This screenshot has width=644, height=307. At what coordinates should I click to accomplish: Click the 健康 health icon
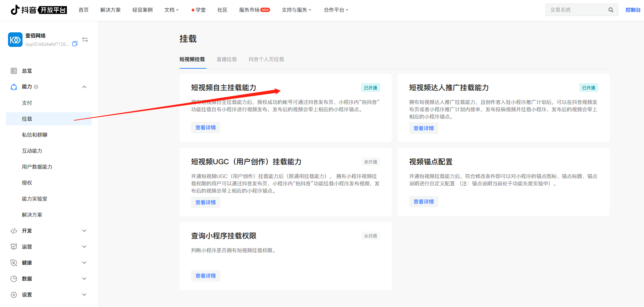[x=14, y=263]
